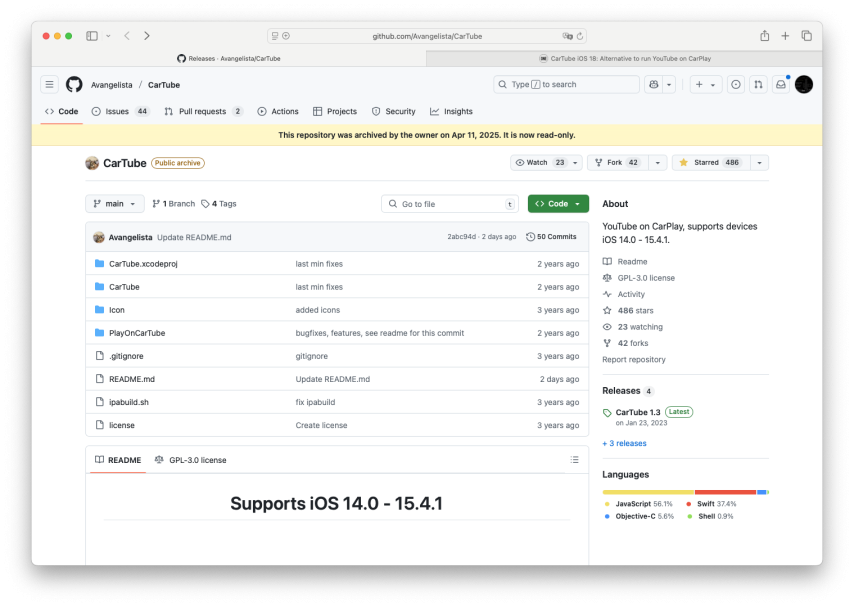
Task: Open the Projects tab
Action: pyautogui.click(x=335, y=111)
